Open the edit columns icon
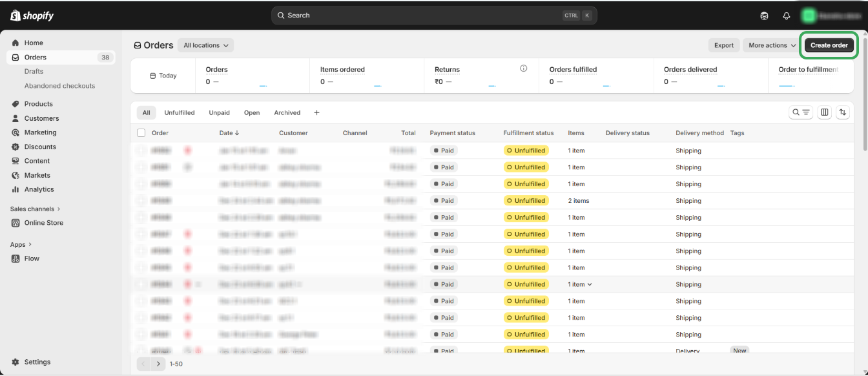Screen dimensions: 868x376 825,112
